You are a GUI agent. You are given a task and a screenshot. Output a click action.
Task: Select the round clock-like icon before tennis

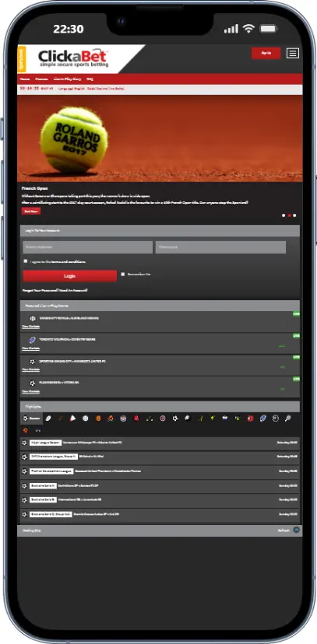[276, 418]
